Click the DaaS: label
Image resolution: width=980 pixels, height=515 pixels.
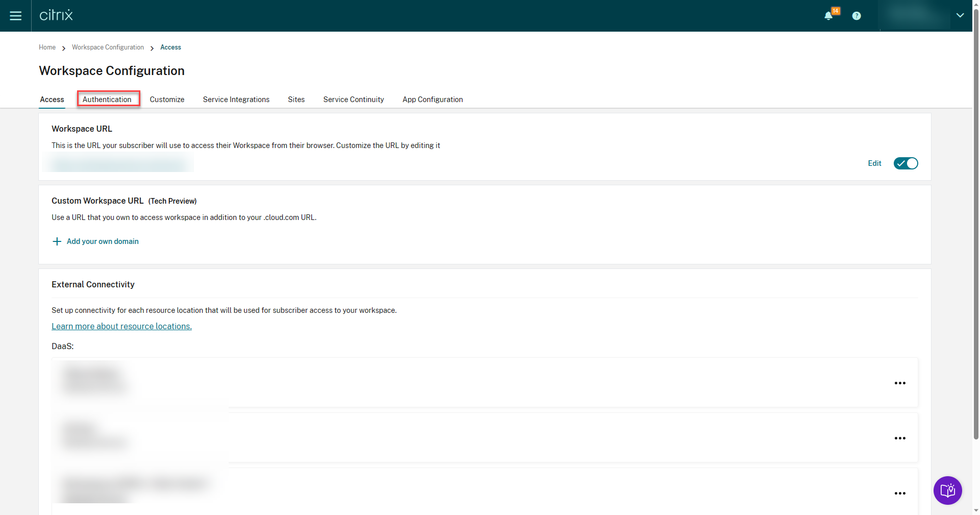tap(63, 347)
